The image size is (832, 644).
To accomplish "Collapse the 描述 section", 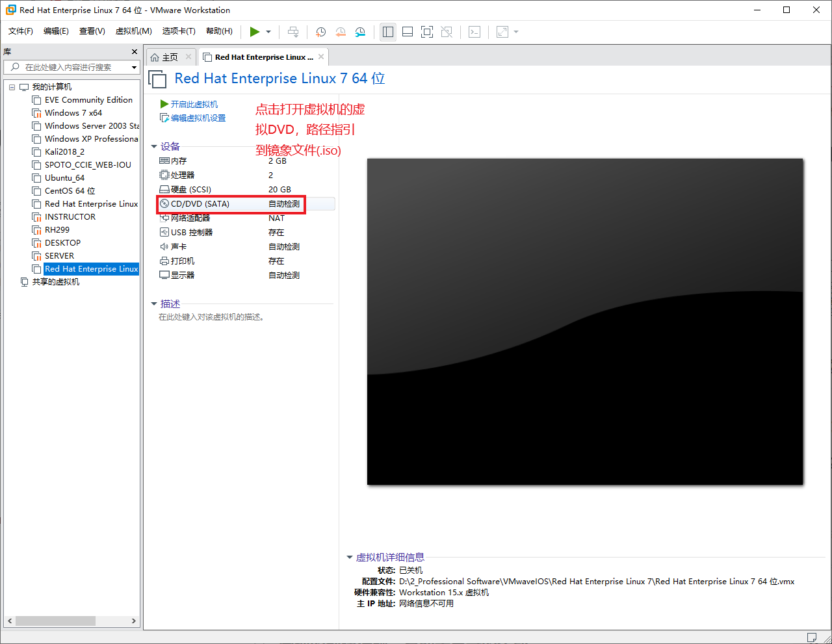I will [x=154, y=304].
